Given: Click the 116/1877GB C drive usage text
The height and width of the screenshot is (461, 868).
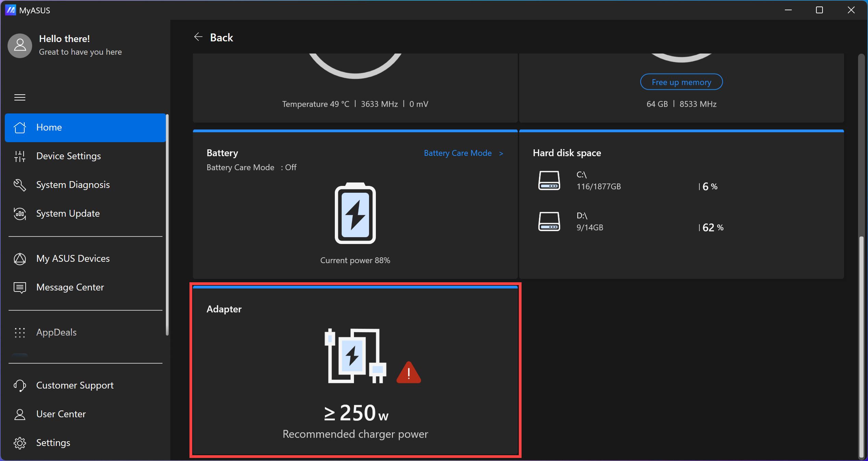Looking at the screenshot, I should tap(599, 187).
